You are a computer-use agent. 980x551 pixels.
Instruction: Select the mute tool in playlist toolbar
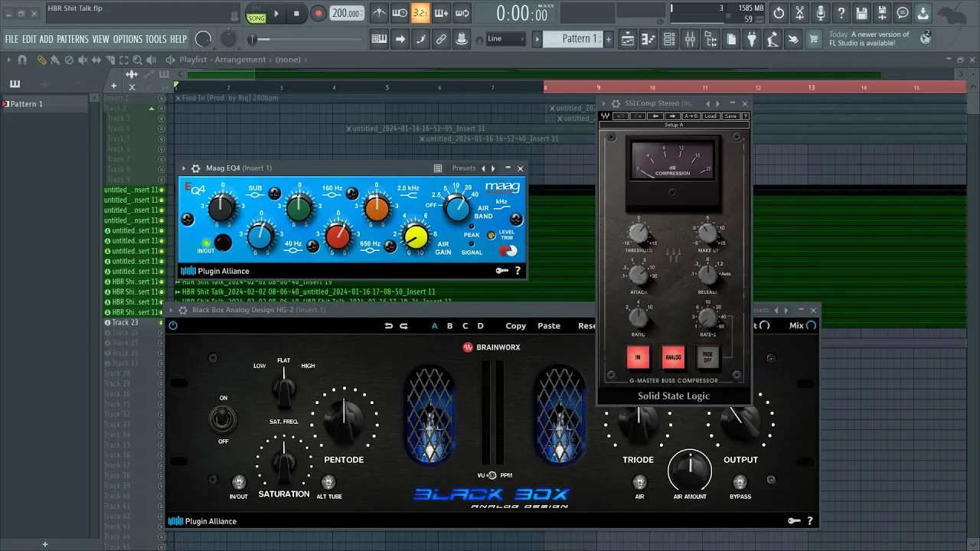[x=83, y=60]
